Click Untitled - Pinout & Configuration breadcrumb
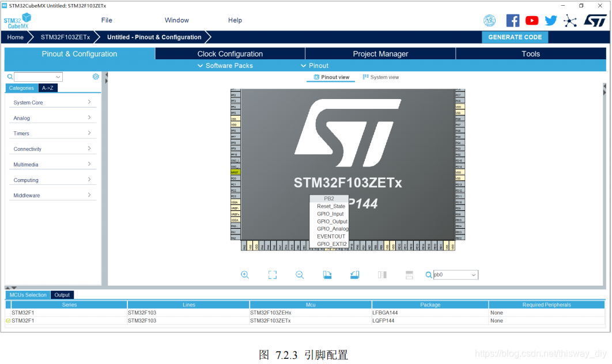This screenshot has width=612, height=364. click(154, 37)
